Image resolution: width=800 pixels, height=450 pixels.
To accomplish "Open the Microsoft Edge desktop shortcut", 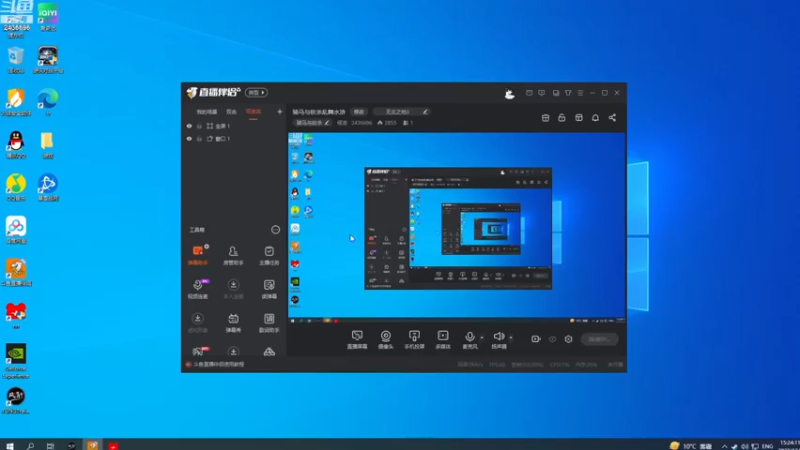I will tap(48, 103).
